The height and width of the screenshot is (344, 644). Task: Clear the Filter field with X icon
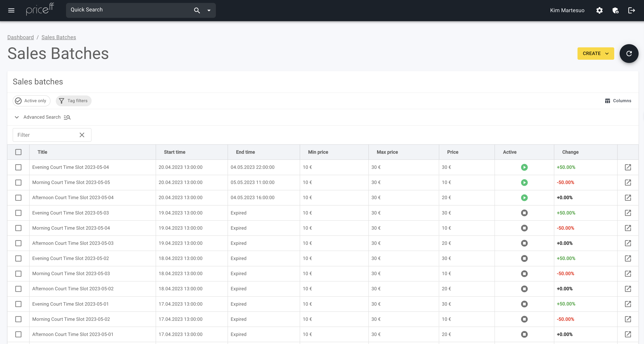point(82,135)
